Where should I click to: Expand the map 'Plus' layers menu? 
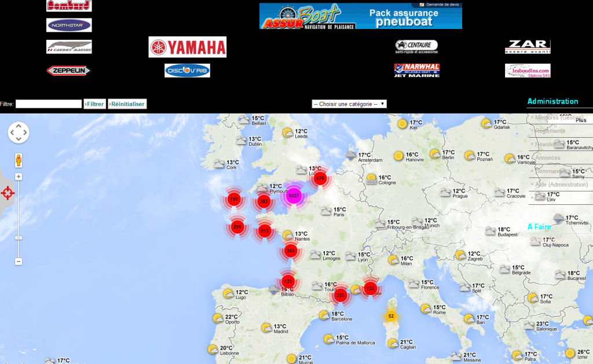[580, 120]
